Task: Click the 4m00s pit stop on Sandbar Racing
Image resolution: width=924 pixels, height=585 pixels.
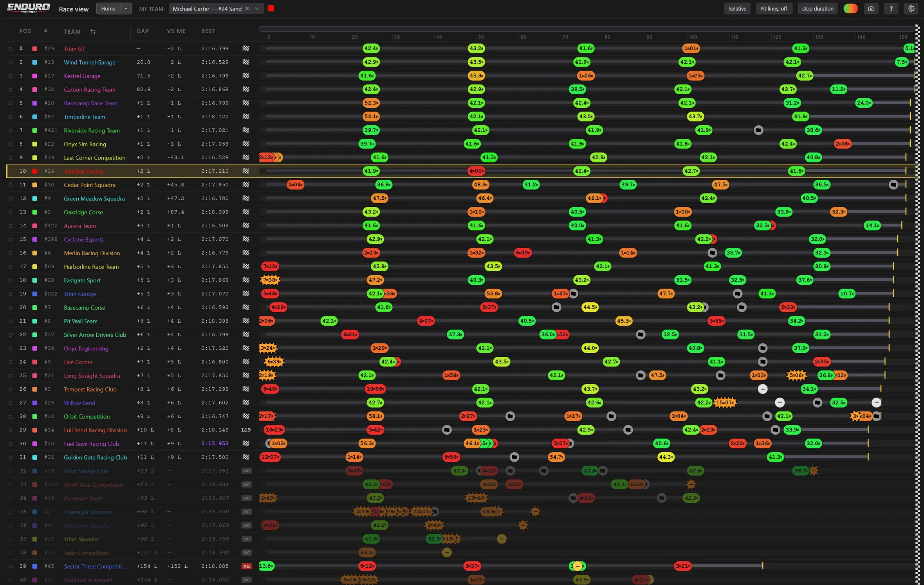Action: pos(476,171)
